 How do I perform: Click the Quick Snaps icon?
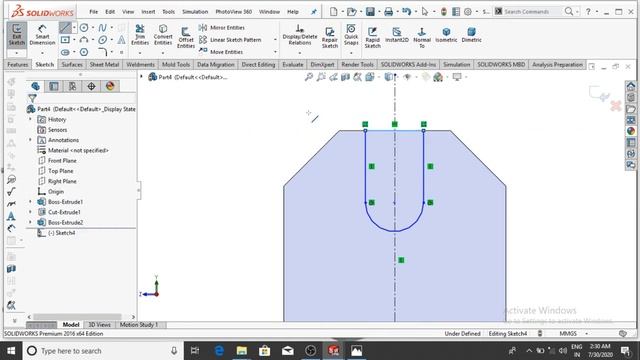[351, 35]
